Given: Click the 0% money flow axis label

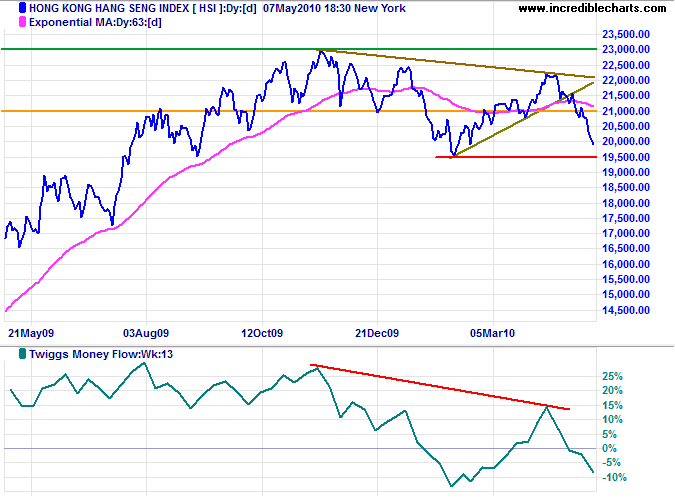Looking at the screenshot, I should pos(609,448).
